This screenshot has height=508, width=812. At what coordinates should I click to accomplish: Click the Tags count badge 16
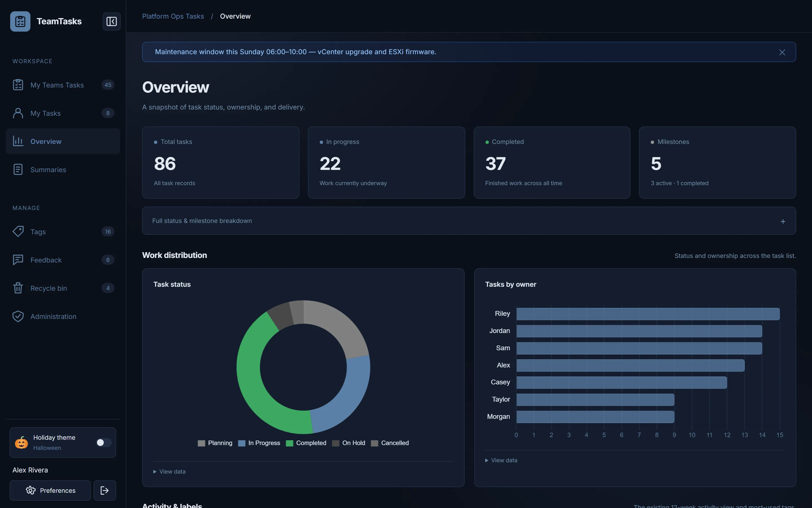pyautogui.click(x=108, y=231)
